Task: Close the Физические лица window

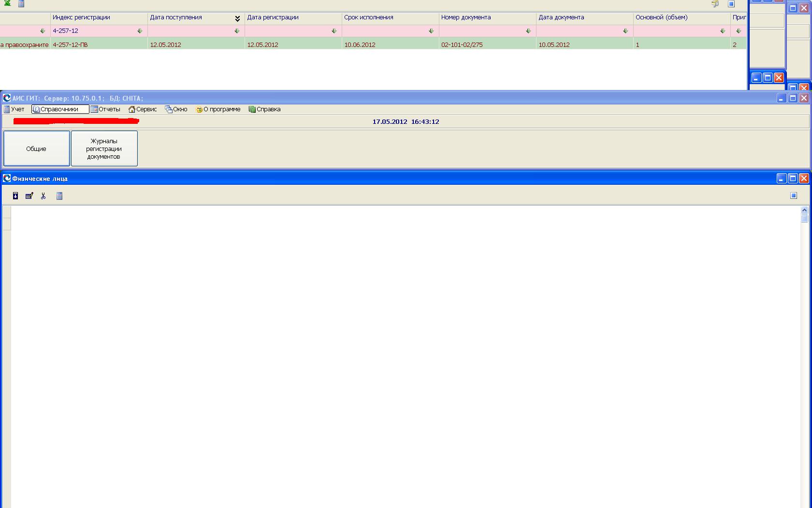Action: pos(804,179)
